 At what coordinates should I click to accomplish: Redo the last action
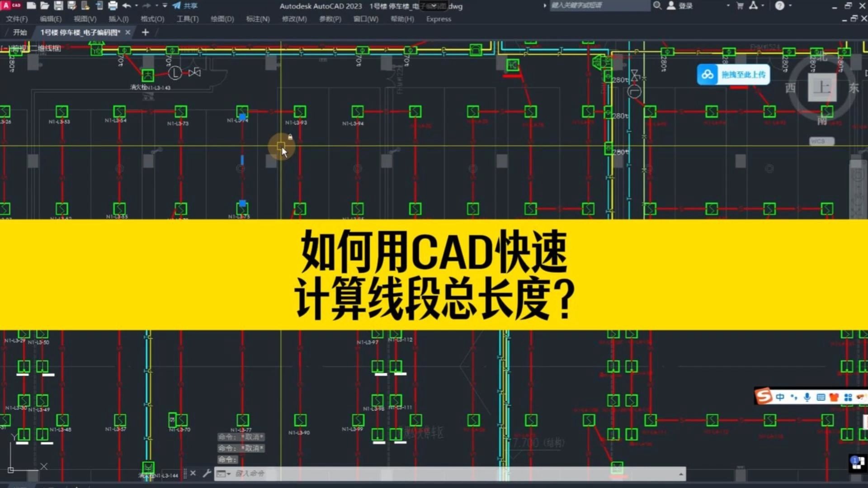click(147, 6)
